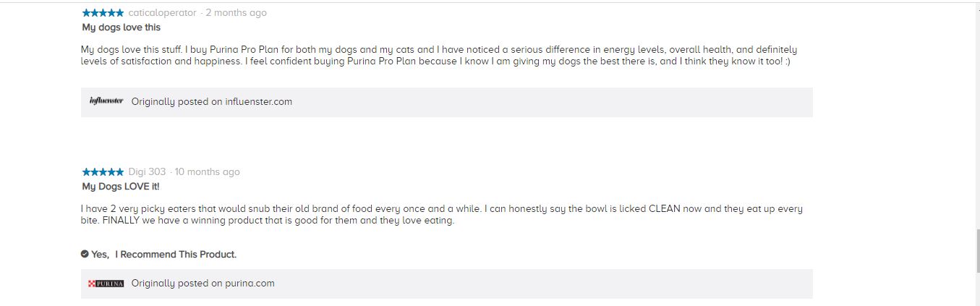Click Digi 303's five-star rating
Screen dimensions: 980x306
click(103, 172)
